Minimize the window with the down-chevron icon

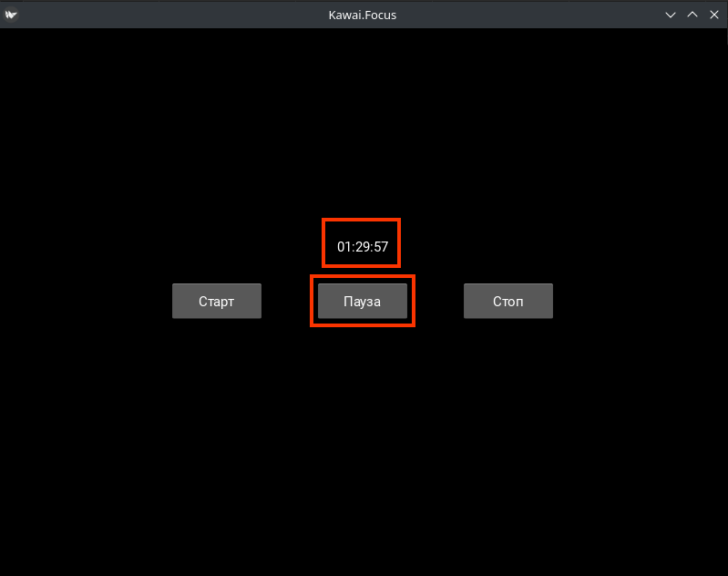click(x=671, y=15)
